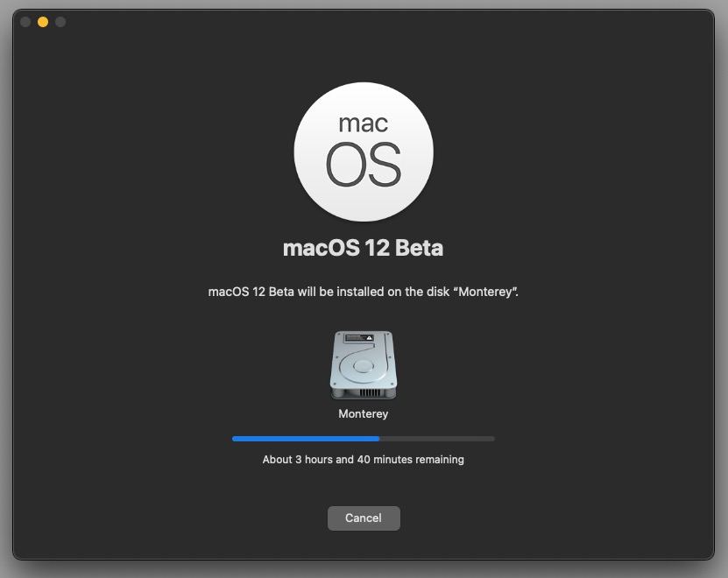Click the installer window title bar area
This screenshot has height=578, width=728.
pyautogui.click(x=364, y=22)
